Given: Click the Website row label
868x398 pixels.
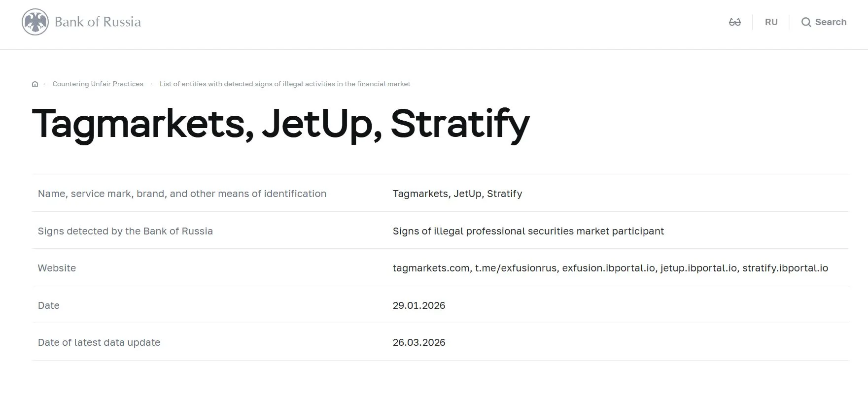Looking at the screenshot, I should click(x=57, y=268).
